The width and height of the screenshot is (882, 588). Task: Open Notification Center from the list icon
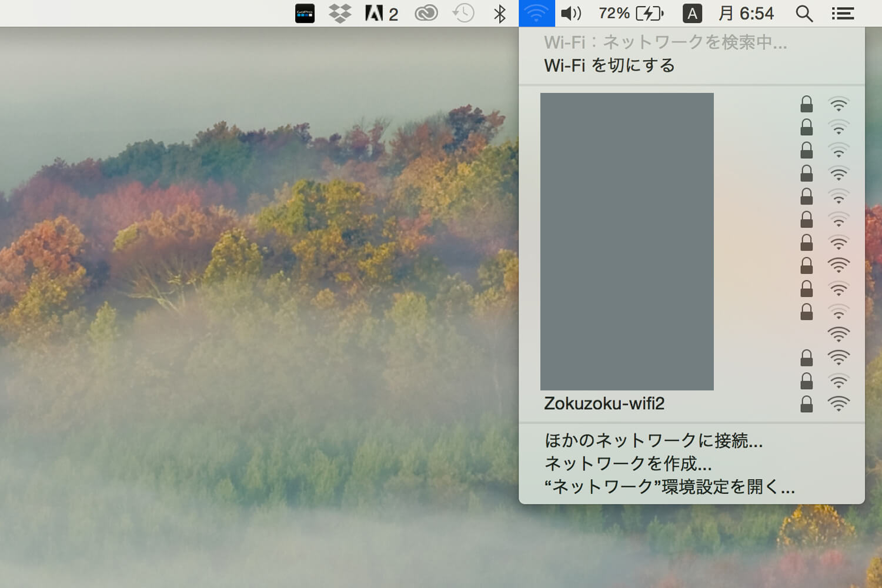842,13
